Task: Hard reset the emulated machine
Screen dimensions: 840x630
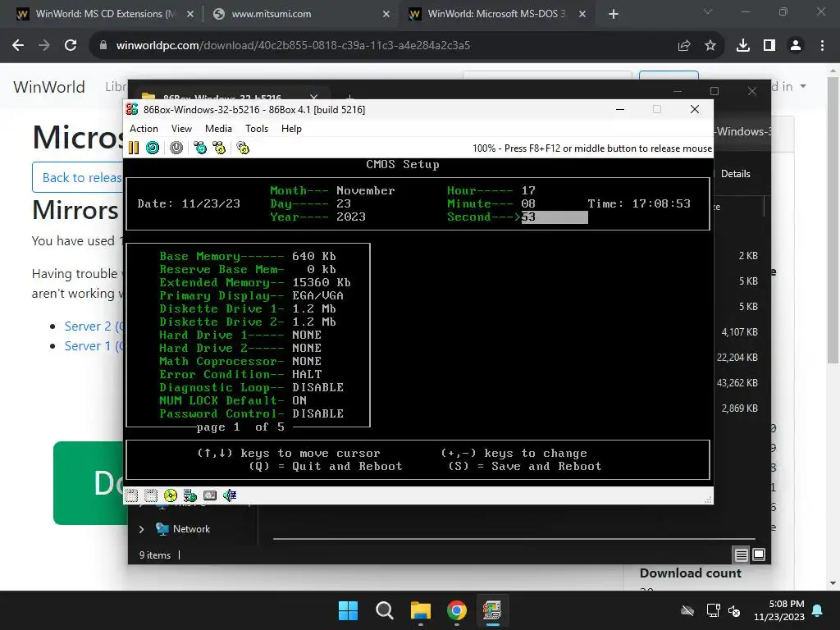Action: (x=153, y=148)
